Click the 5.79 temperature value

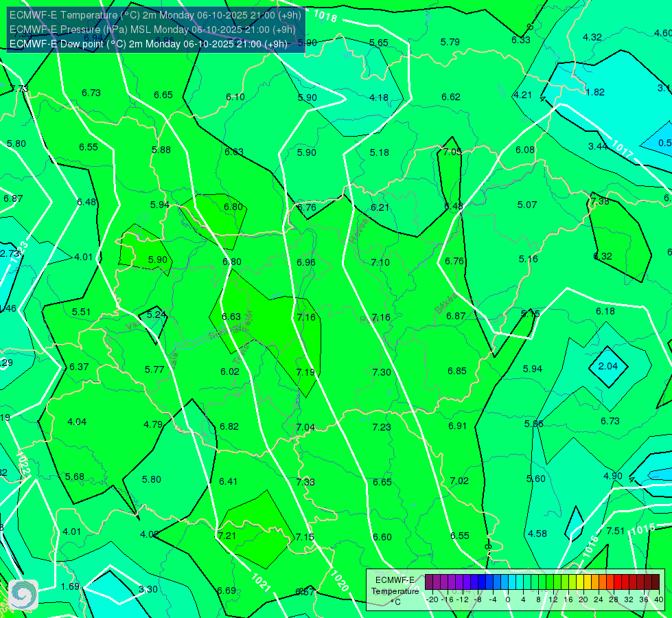point(450,42)
